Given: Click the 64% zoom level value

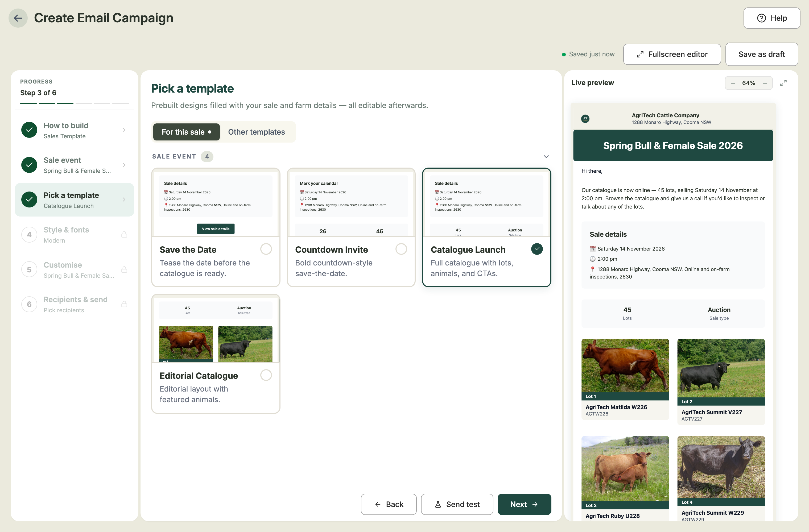Looking at the screenshot, I should point(749,83).
